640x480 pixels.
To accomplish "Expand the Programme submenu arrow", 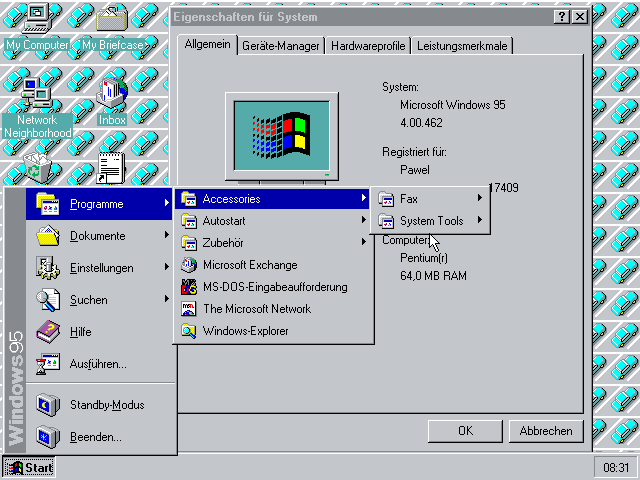I will pos(167,202).
